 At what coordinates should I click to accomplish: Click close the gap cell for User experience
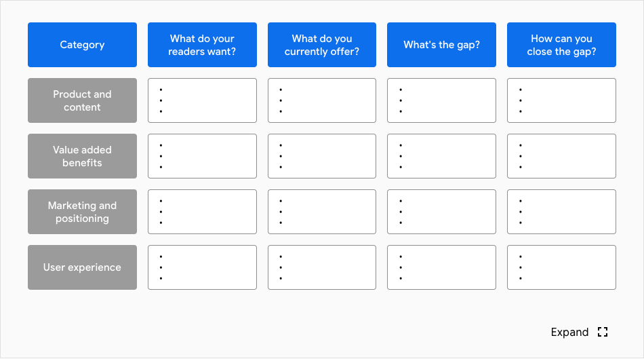(561, 267)
